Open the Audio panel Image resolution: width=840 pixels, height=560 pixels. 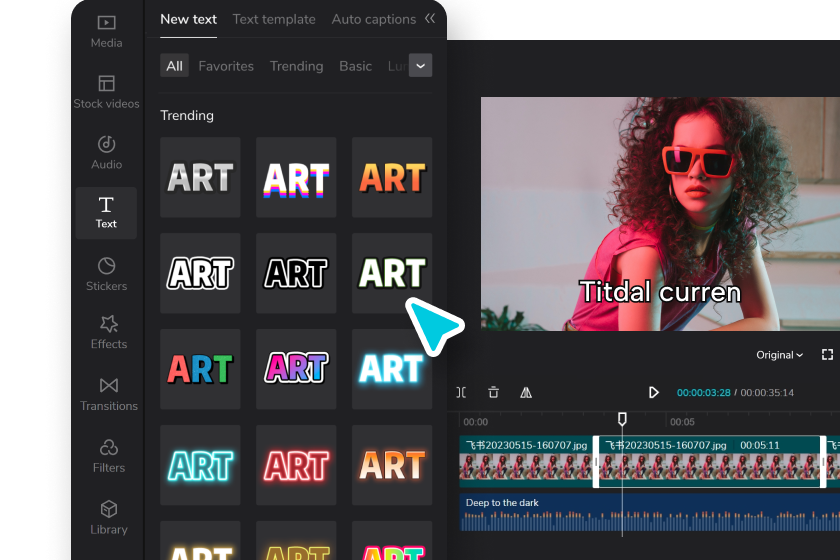click(106, 153)
